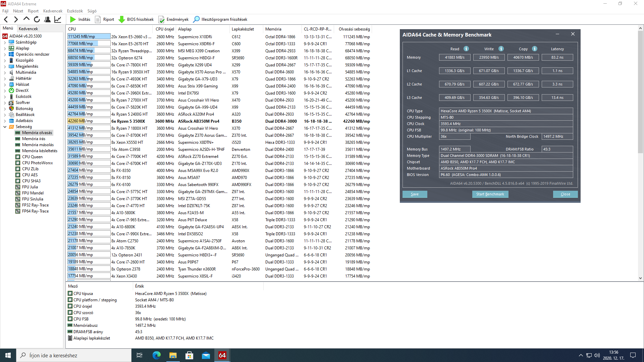Expand the Adatbázis tree node
This screenshot has width=644, height=362.
click(5, 121)
